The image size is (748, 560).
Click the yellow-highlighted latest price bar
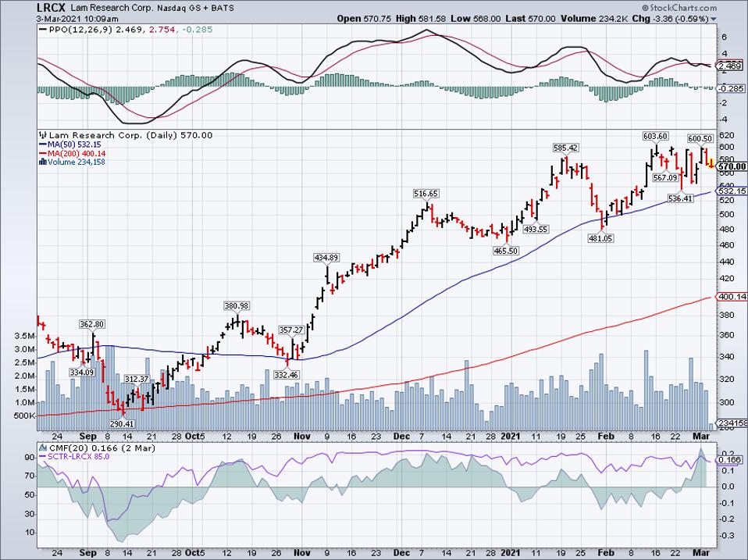point(710,163)
